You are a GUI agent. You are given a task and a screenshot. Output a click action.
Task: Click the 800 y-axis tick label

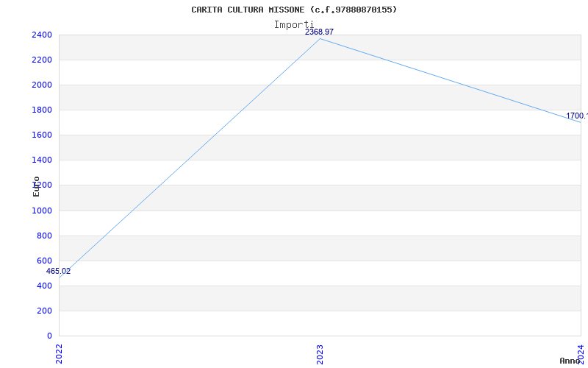pos(44,236)
